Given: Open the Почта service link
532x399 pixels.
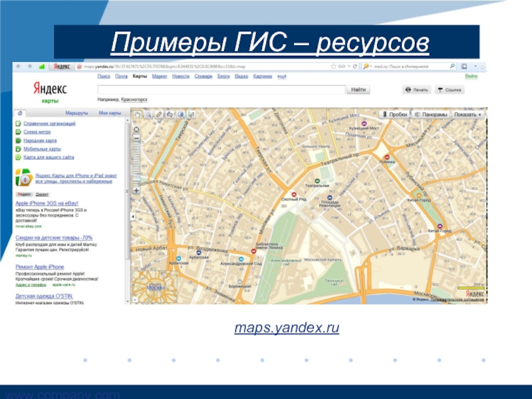Looking at the screenshot, I should click(x=121, y=76).
